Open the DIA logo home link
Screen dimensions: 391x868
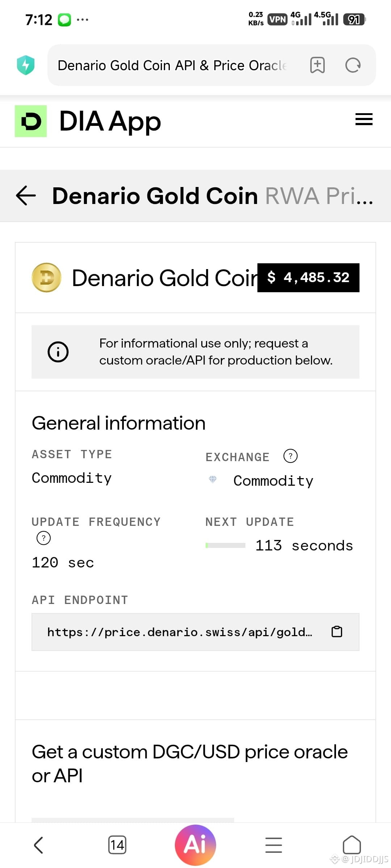31,121
